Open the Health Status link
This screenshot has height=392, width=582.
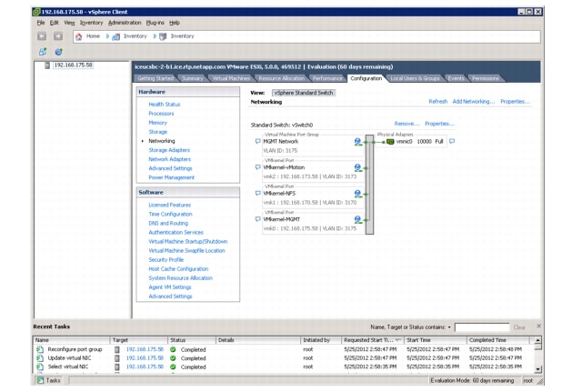[x=164, y=105]
